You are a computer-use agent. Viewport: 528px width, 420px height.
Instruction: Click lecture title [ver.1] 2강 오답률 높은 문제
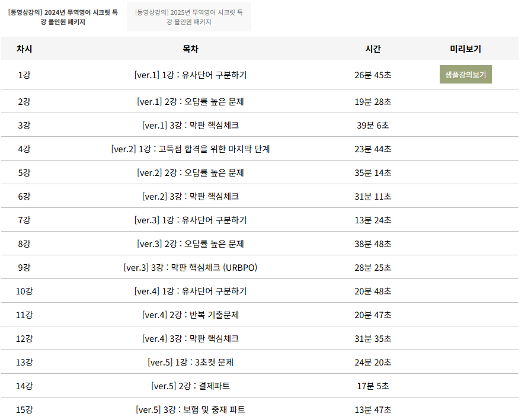pyautogui.click(x=190, y=101)
